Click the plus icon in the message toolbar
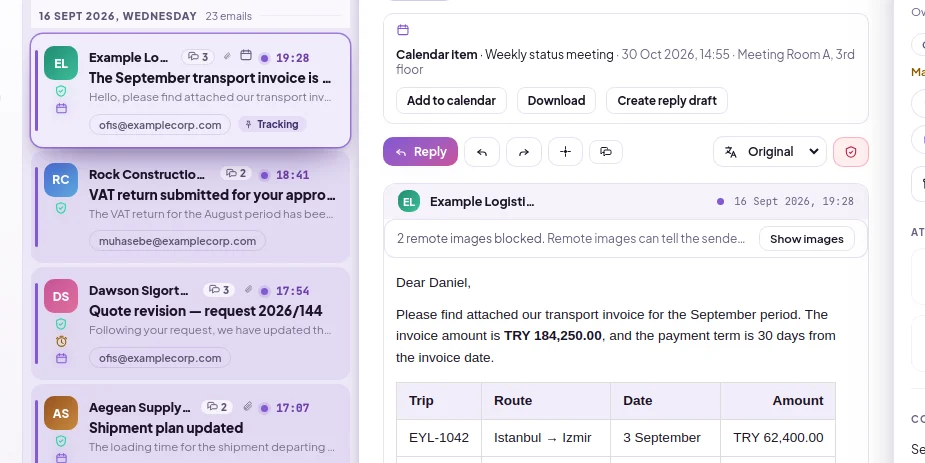Viewport: 925px width, 463px height. (565, 152)
